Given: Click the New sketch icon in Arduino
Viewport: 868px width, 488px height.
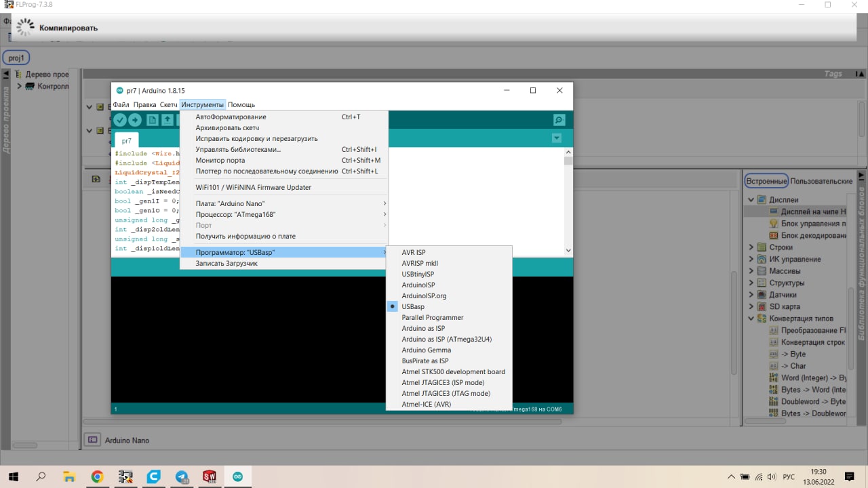Looking at the screenshot, I should click(153, 120).
